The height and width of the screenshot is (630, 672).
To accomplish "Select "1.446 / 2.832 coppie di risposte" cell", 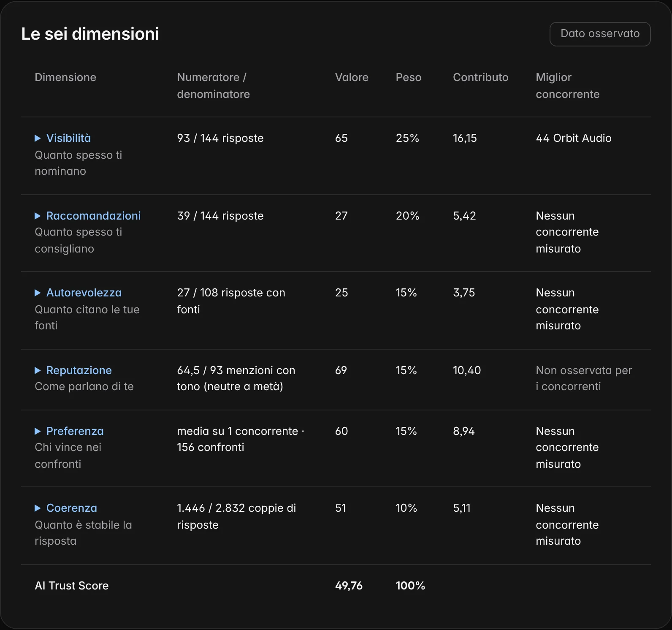I will point(236,516).
